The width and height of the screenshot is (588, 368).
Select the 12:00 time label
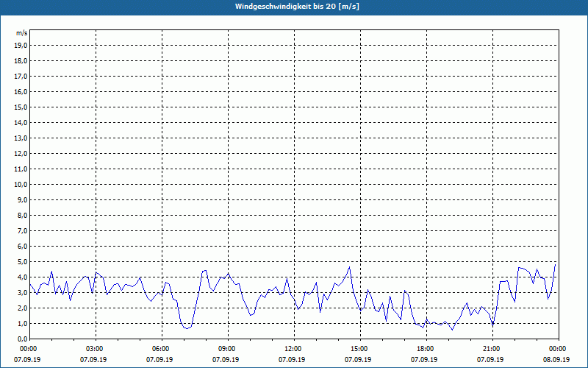(293, 348)
